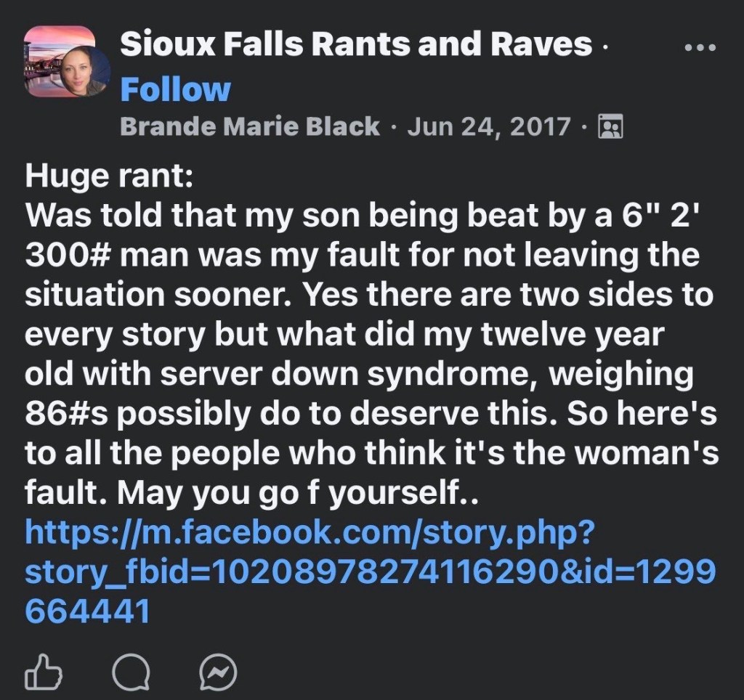
Task: Click the "Was told that my son" line
Action: 363,216
